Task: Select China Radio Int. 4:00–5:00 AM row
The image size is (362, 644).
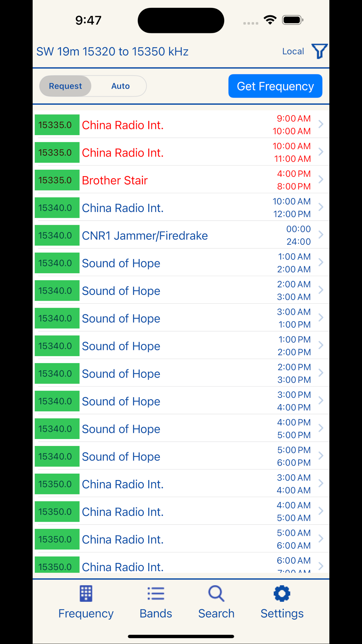Action: click(x=181, y=511)
